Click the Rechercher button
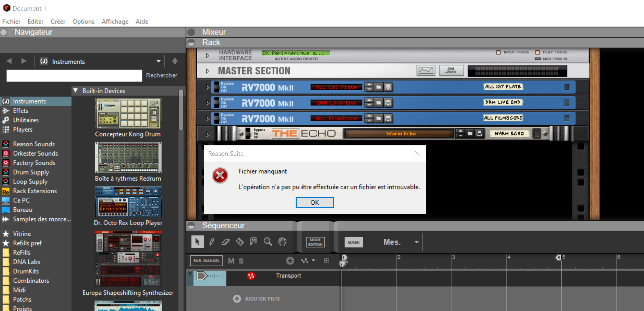Image resolution: width=644 pixels, height=311 pixels. 161,75
